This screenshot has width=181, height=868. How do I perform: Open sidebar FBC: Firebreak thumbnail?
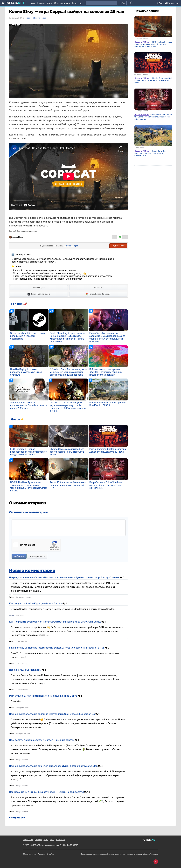point(153,26)
